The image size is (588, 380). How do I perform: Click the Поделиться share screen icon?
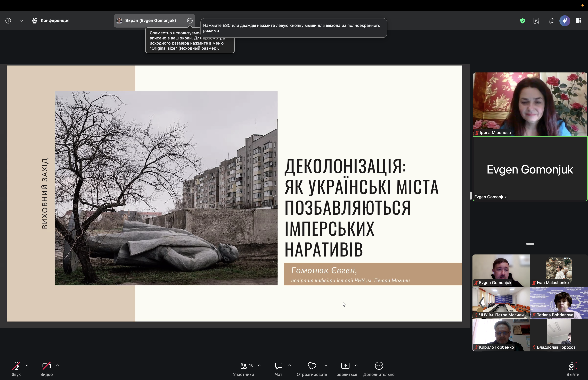pos(345,366)
